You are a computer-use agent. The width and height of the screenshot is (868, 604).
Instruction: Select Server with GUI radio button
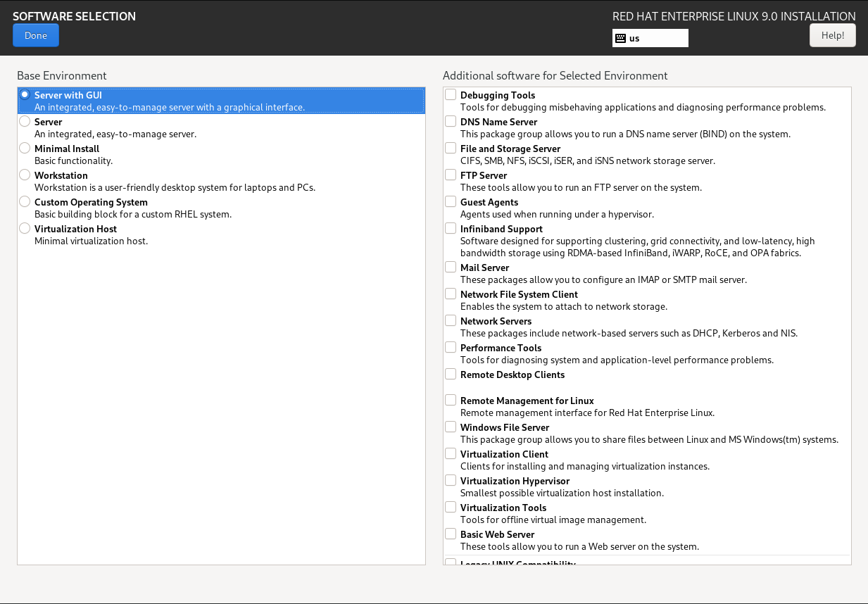tap(25, 95)
